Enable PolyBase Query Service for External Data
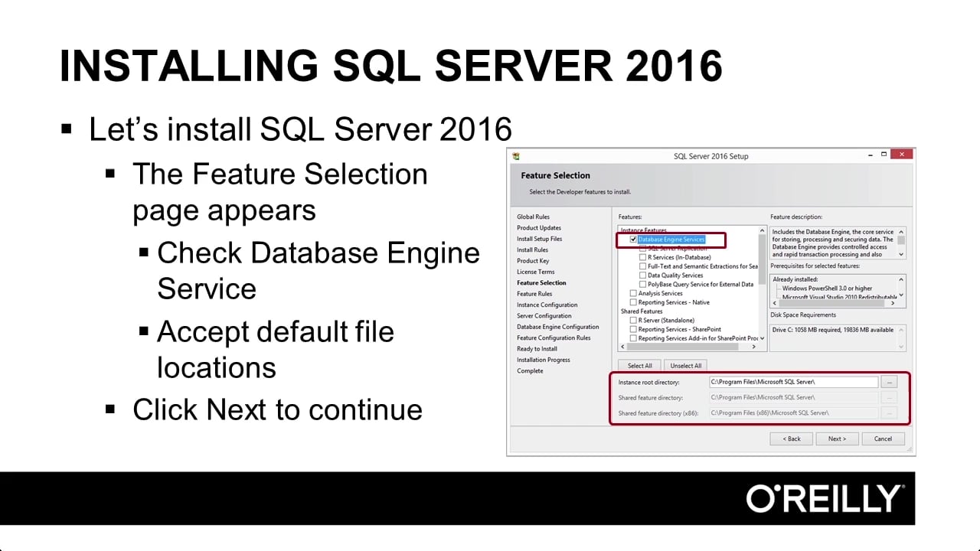 (642, 285)
